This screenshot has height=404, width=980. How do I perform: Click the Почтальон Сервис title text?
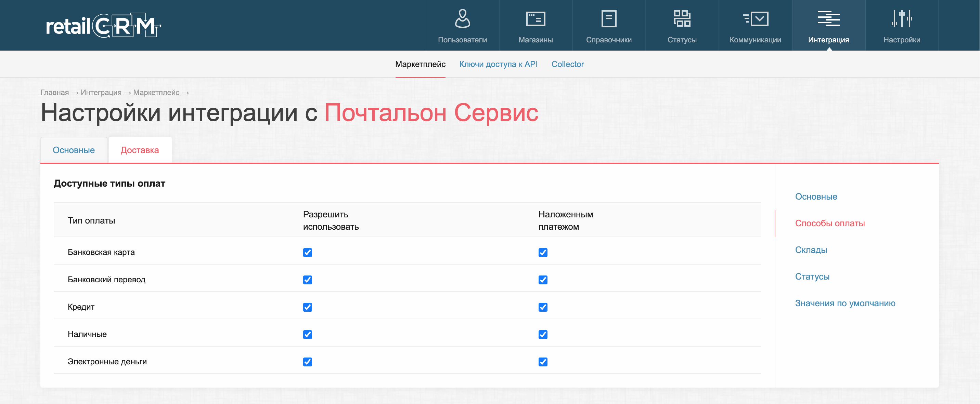(431, 113)
